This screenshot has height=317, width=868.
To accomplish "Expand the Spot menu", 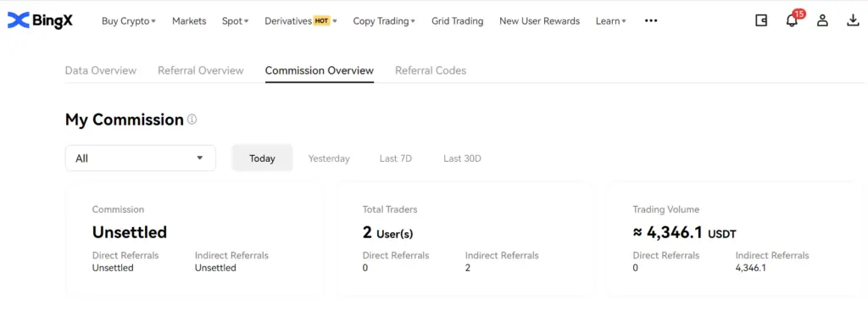I will (236, 21).
